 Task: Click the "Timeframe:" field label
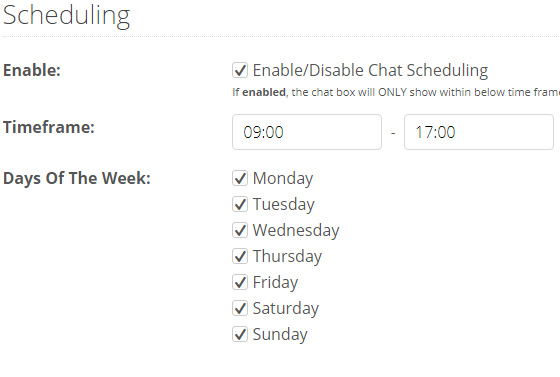[x=49, y=127]
